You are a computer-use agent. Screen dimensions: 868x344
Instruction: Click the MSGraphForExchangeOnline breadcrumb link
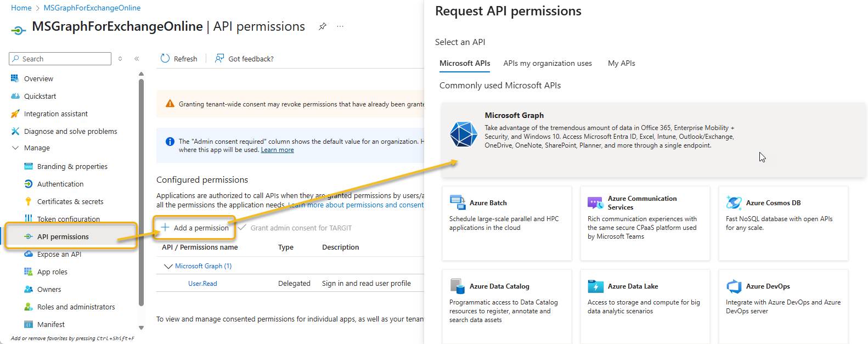92,8
